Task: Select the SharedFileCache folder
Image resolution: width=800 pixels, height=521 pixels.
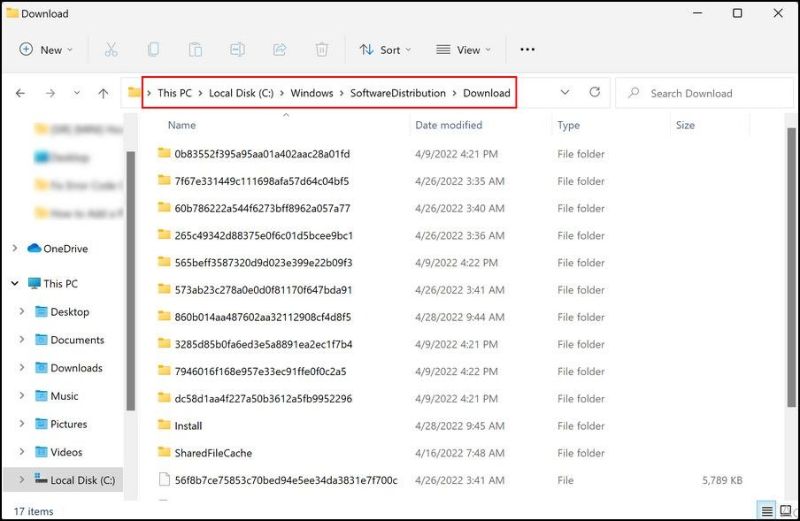Action: tap(212, 453)
